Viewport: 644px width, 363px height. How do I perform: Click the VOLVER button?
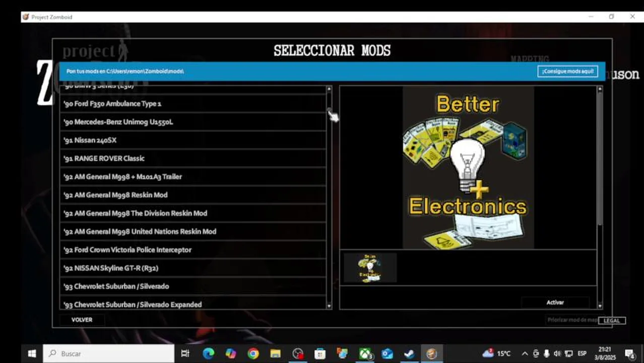(x=82, y=320)
